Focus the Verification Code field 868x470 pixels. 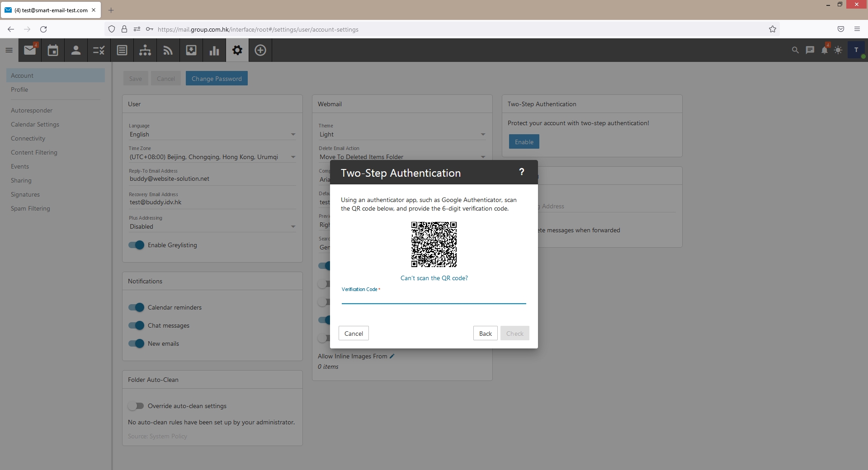coord(434,298)
